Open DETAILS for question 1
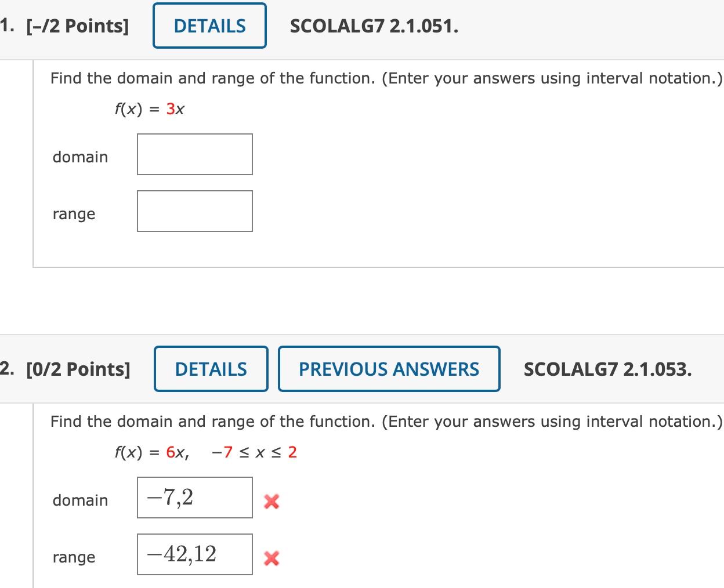724x588 pixels. 209,26
